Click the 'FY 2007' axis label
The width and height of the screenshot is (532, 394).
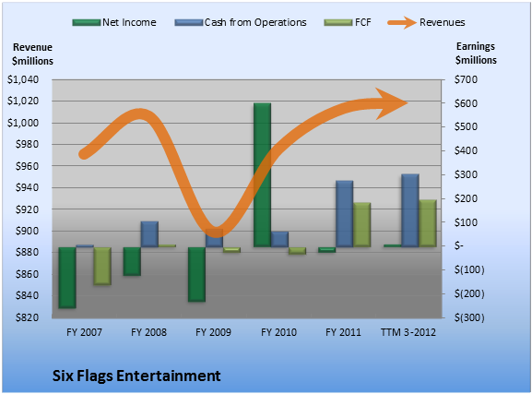click(x=84, y=332)
